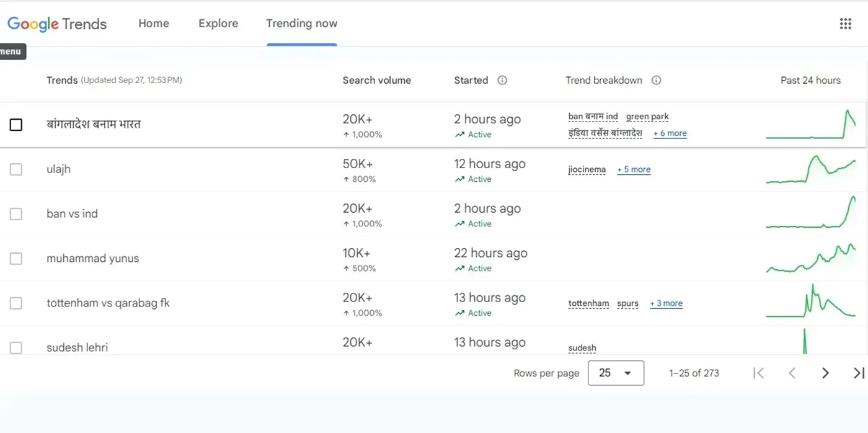868x433 pixels.
Task: Click the info icon beside Trend breakdown
Action: [x=656, y=80]
